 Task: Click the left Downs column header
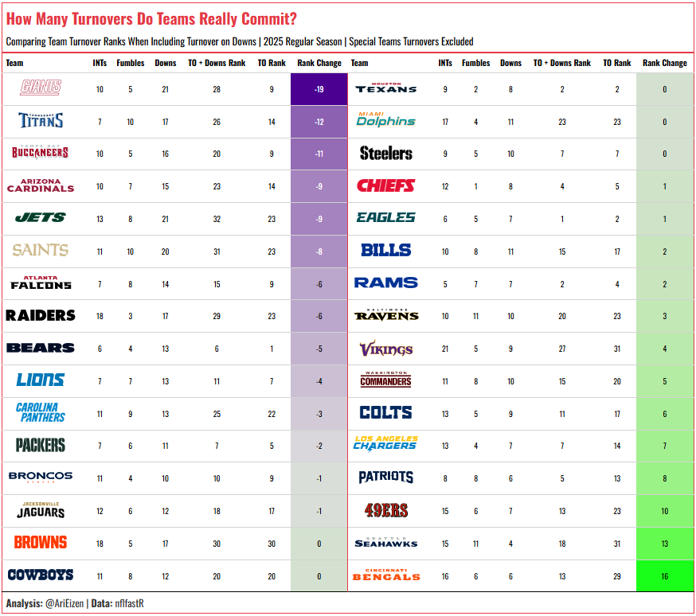pos(166,63)
